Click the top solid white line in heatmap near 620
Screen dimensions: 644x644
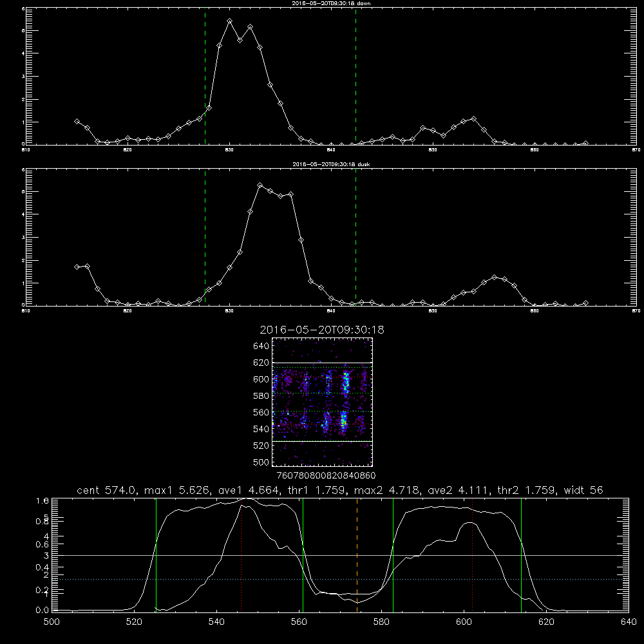(323, 363)
